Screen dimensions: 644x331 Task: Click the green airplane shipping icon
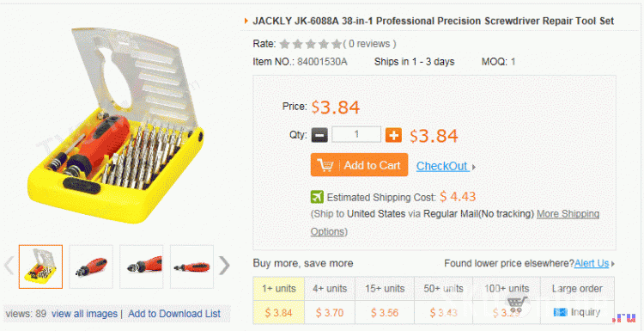(317, 197)
